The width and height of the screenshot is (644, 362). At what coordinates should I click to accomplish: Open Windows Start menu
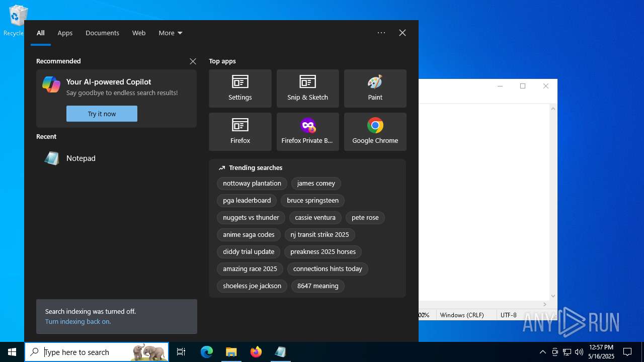pos(12,352)
